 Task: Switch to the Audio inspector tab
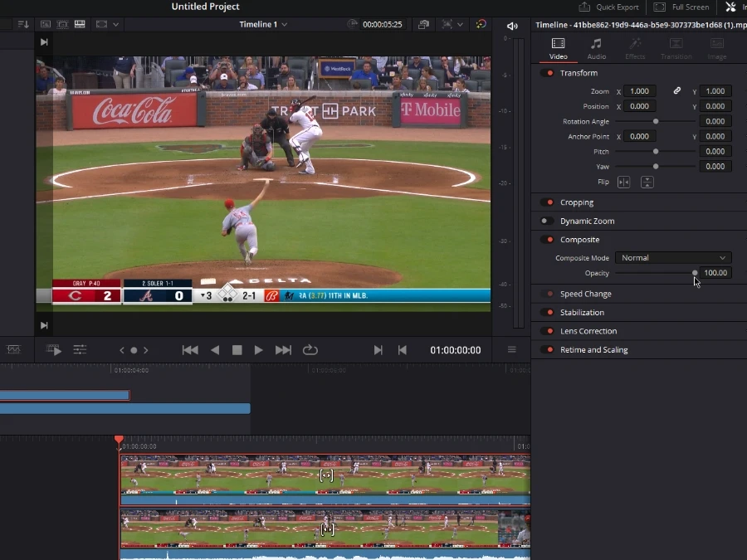point(597,49)
